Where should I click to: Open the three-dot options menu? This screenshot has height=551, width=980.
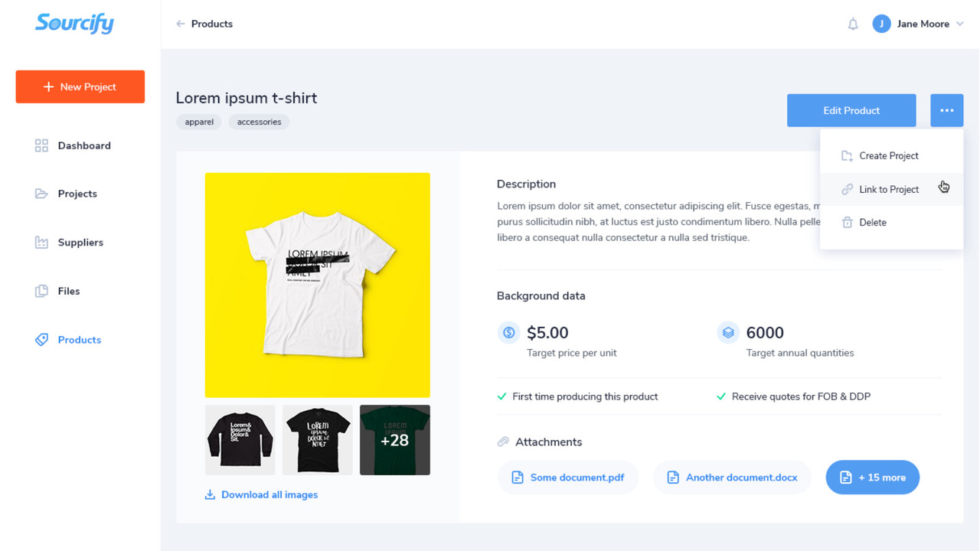tap(946, 109)
